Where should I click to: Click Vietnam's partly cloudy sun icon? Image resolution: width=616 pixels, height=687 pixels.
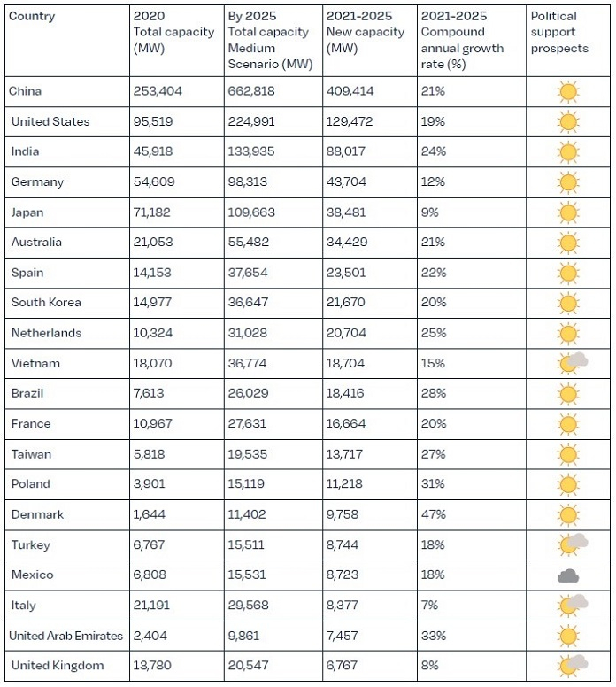pos(572,363)
